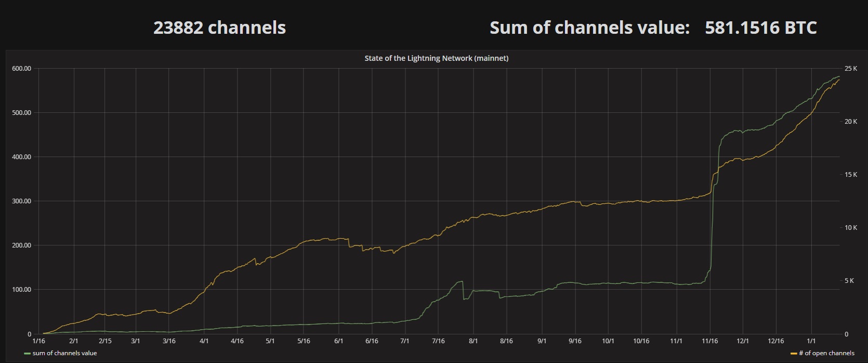This screenshot has height=363, width=868.
Task: Click the 15 K right axis label
Action: point(851,175)
